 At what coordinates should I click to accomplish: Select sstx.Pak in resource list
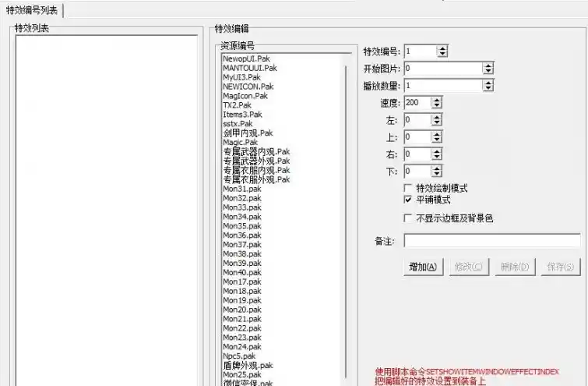pos(238,123)
